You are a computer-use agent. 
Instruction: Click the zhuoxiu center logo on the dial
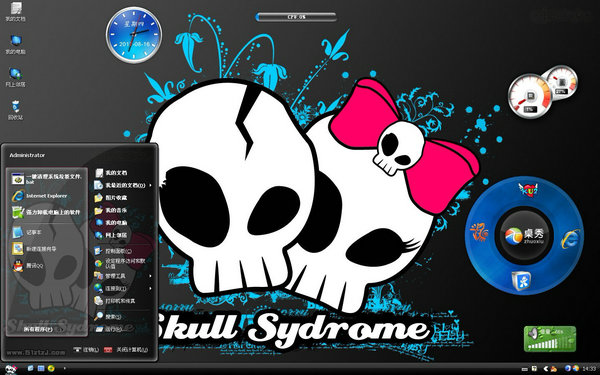point(524,235)
